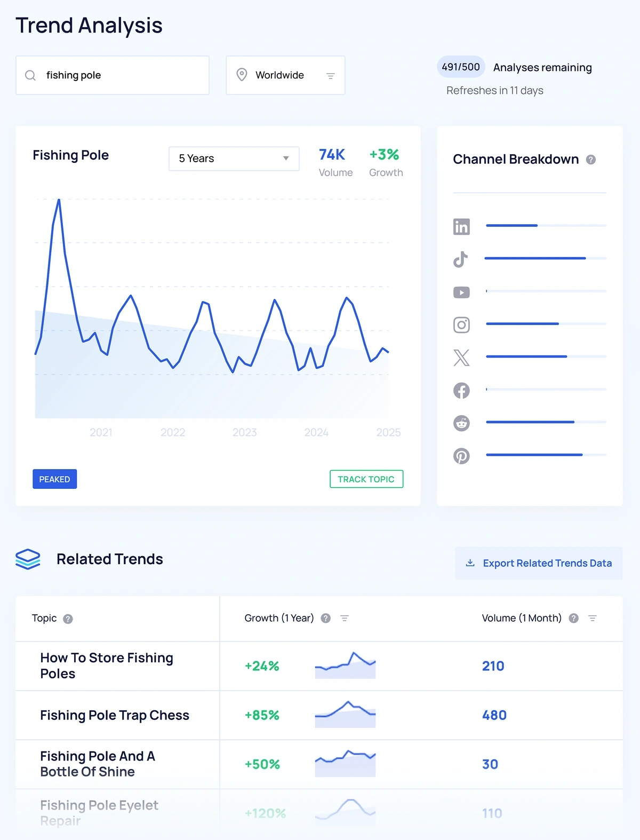Sort by Growth (1 Year) filter icon
Image resolution: width=640 pixels, height=840 pixels.
tap(345, 618)
